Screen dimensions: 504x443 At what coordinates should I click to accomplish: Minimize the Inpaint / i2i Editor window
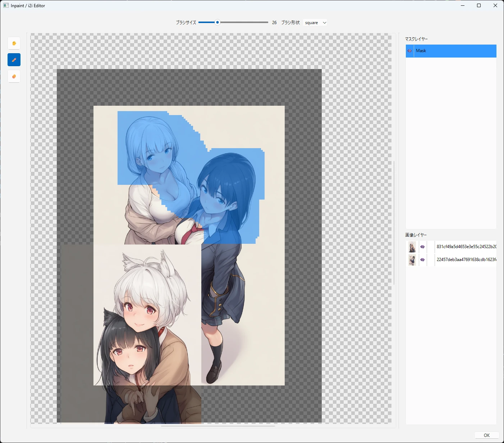coord(463,5)
